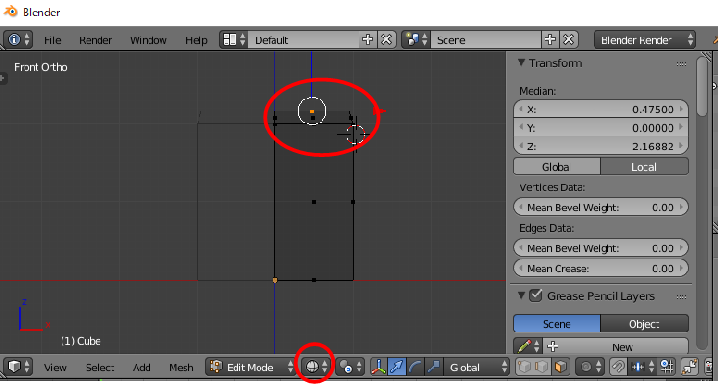Open the snap target grid icon
The image size is (719, 384).
click(x=666, y=367)
